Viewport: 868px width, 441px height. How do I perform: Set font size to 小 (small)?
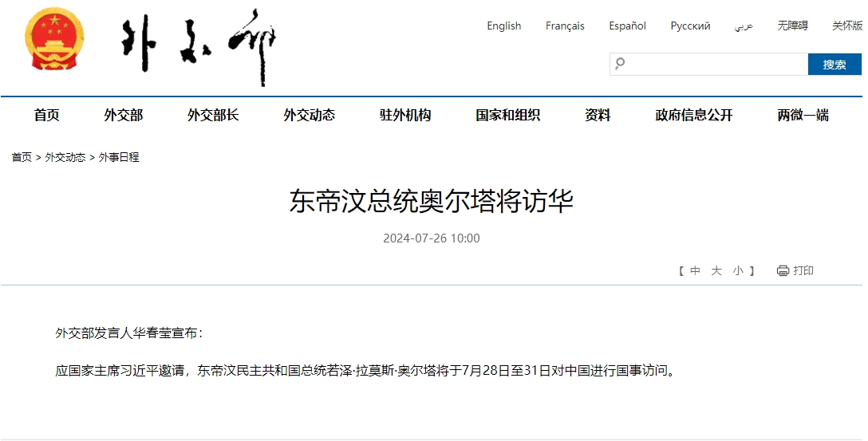(x=738, y=270)
